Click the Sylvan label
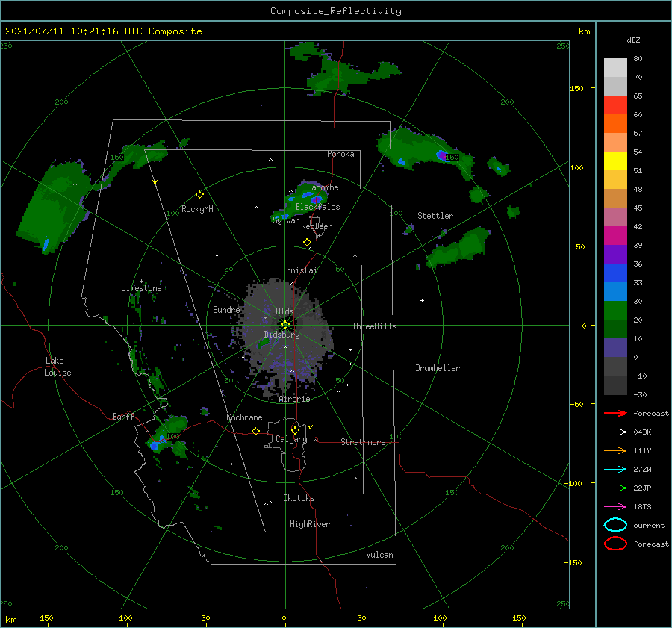Image resolution: width=672 pixels, height=628 pixels. 286,220
